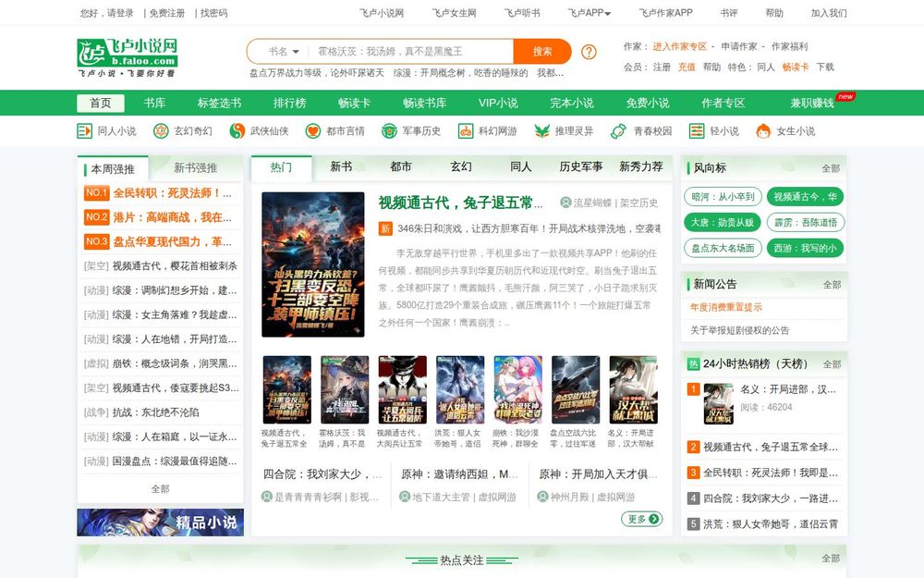Open the 轻小说 category icon
The width and height of the screenshot is (924, 578).
pos(697,131)
